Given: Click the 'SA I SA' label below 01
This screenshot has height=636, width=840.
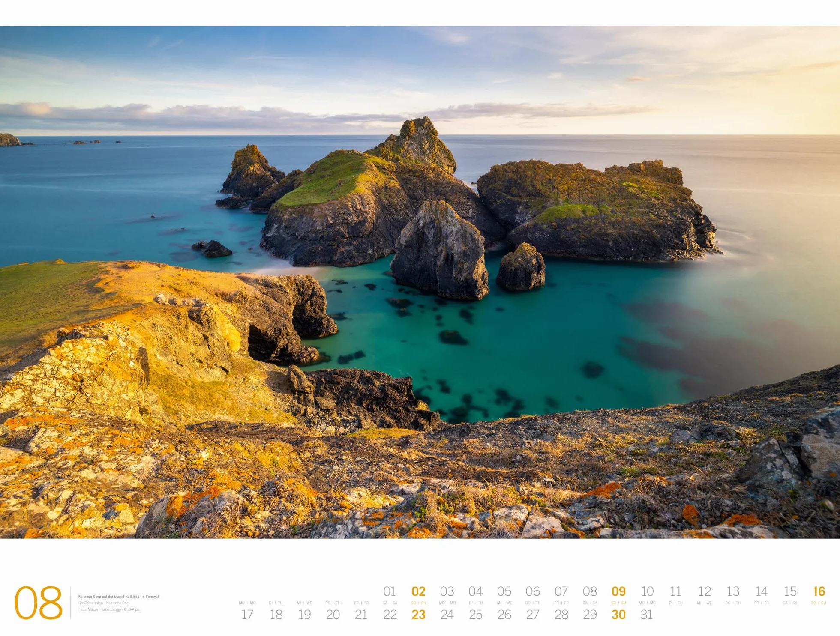Looking at the screenshot, I should coord(390,603).
